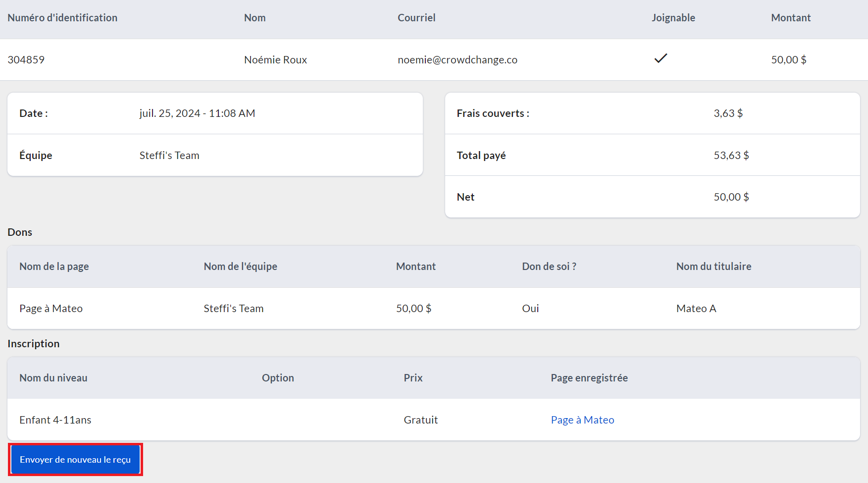Click the Courriel column header
868x483 pixels.
tap(416, 18)
